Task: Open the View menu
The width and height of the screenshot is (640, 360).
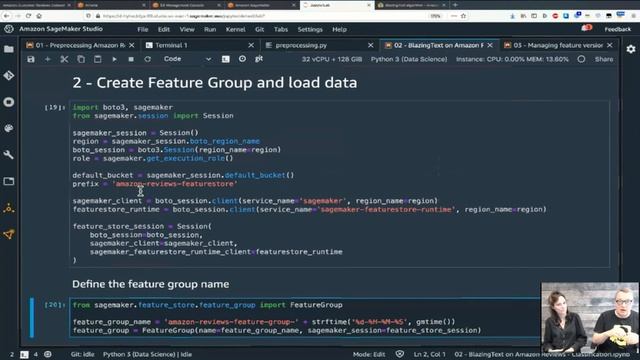Action: [x=187, y=29]
